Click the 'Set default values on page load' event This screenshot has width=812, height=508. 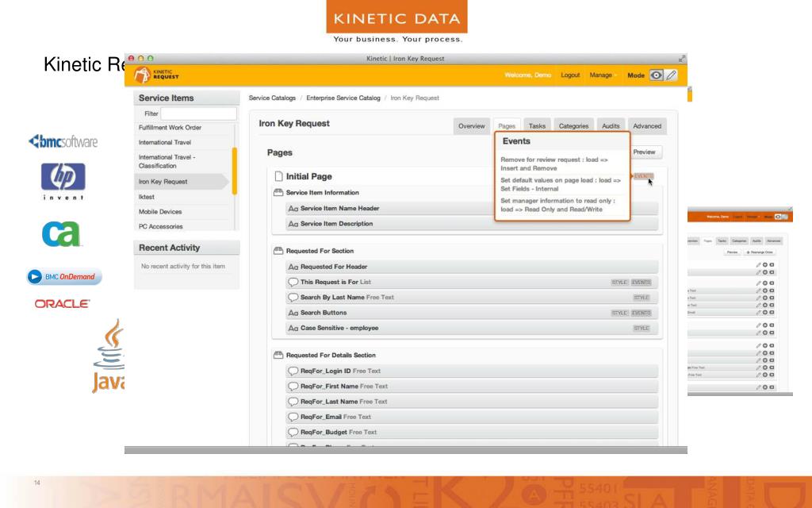(561, 184)
